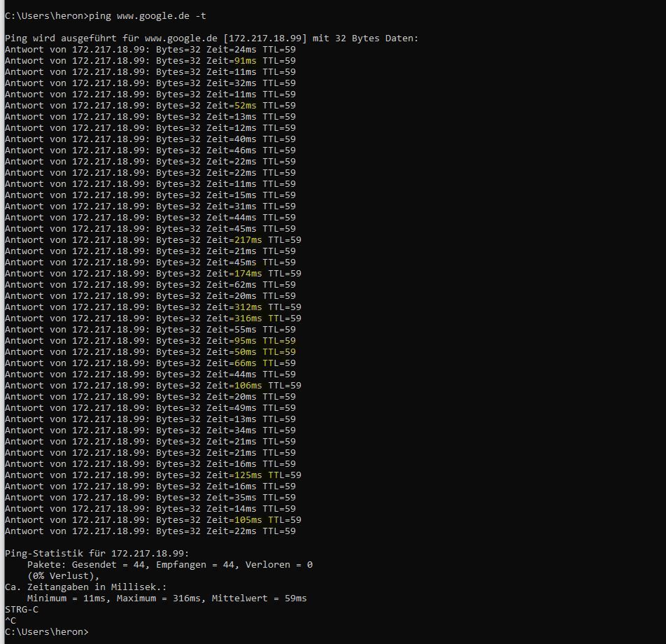Click the yellow Zeit=125ms value
Screen dimensions: 666x644
234,475
